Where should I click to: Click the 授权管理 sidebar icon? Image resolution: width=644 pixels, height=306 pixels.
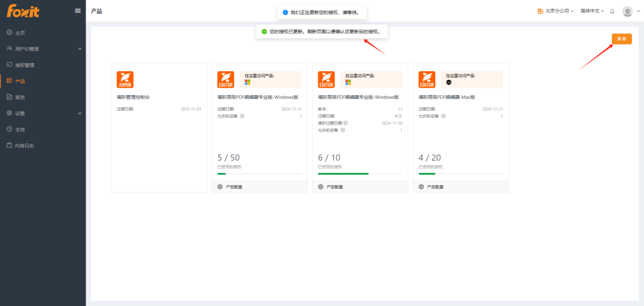pos(9,65)
